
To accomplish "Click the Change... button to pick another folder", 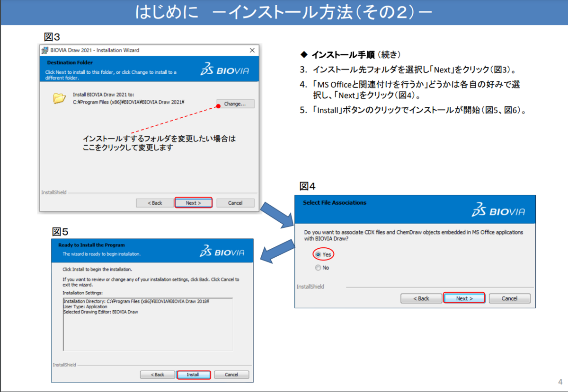I will (x=235, y=104).
